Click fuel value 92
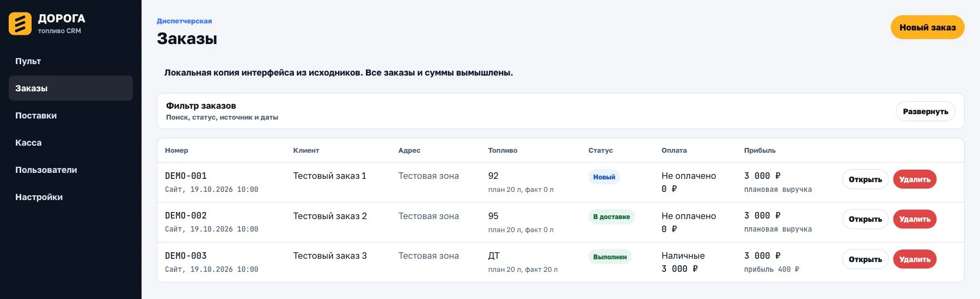 tap(493, 176)
